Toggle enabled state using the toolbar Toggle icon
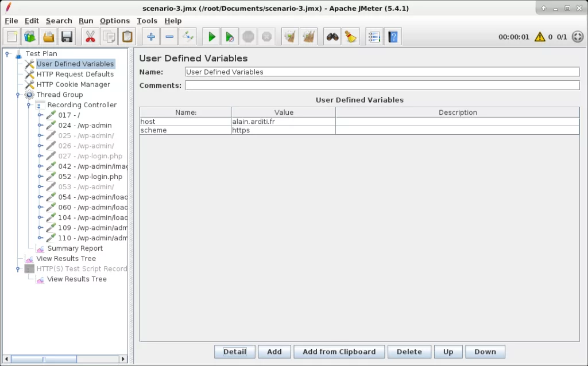Screen dimensions: 588x366 [188, 37]
